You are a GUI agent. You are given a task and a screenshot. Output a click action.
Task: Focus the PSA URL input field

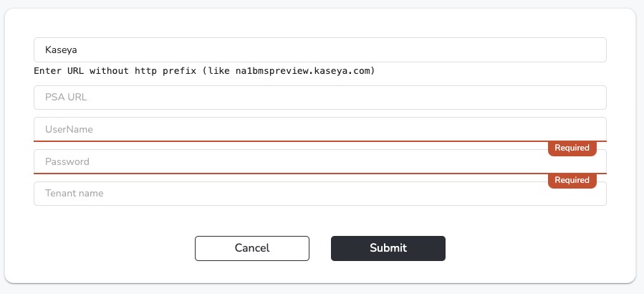tap(320, 98)
